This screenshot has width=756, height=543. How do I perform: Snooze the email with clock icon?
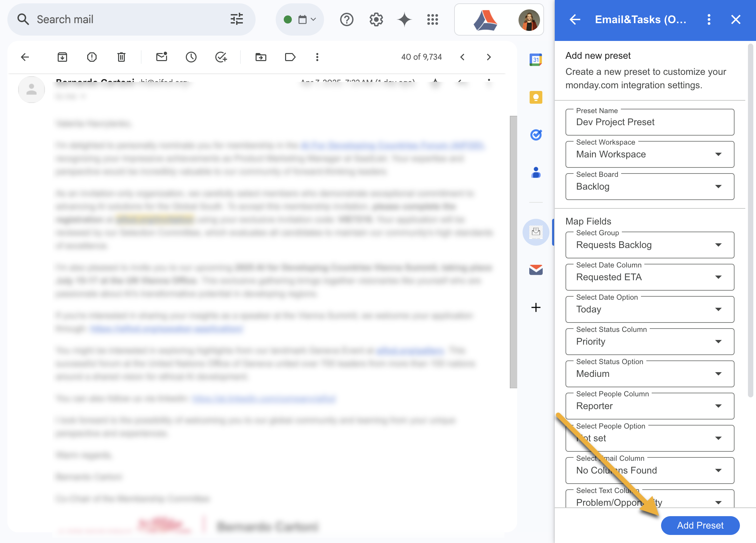[x=191, y=57]
